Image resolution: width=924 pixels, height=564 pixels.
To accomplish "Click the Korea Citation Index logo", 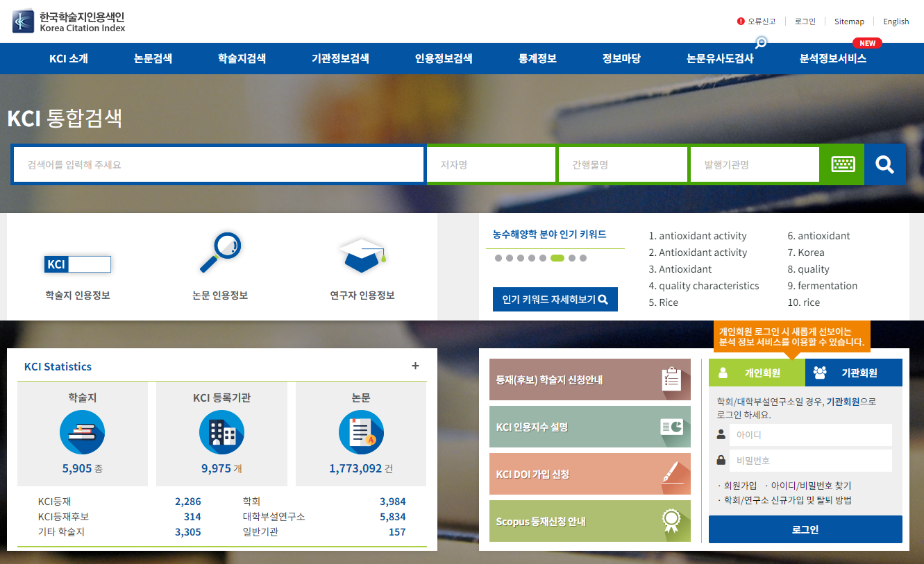I will (69, 21).
